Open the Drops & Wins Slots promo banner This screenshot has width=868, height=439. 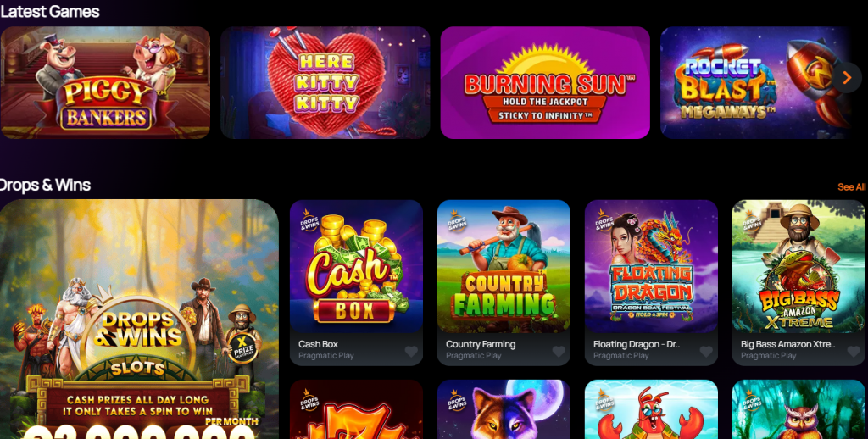139,320
